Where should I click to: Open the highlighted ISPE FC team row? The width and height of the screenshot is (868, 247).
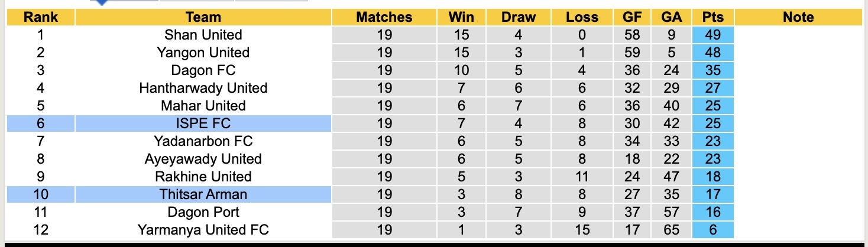pyautogui.click(x=203, y=123)
